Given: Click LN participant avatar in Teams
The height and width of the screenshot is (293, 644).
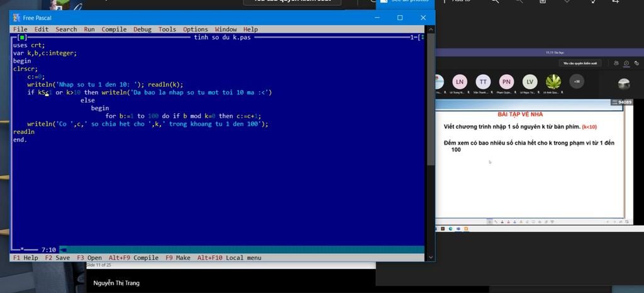Looking at the screenshot, I should click(x=460, y=82).
